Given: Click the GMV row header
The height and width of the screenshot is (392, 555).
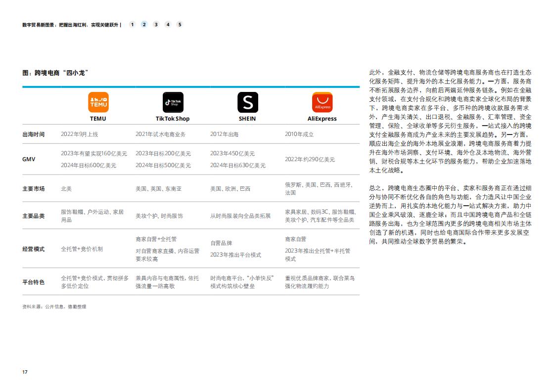Looking at the screenshot, I should (x=29, y=159).
